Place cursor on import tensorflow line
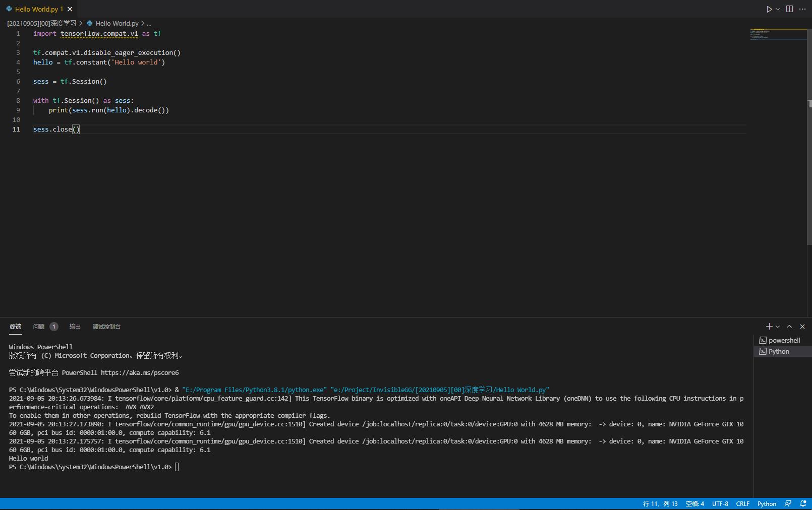The image size is (812, 510). [97, 34]
